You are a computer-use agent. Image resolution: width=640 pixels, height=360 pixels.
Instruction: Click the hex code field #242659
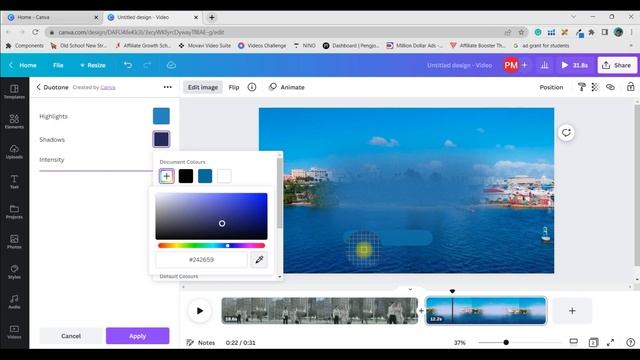(x=201, y=260)
